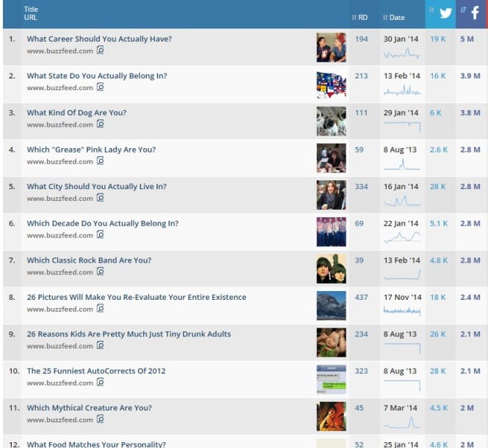Open 'What State Do You Actually Belong In?'
488x448 pixels.
[96, 76]
